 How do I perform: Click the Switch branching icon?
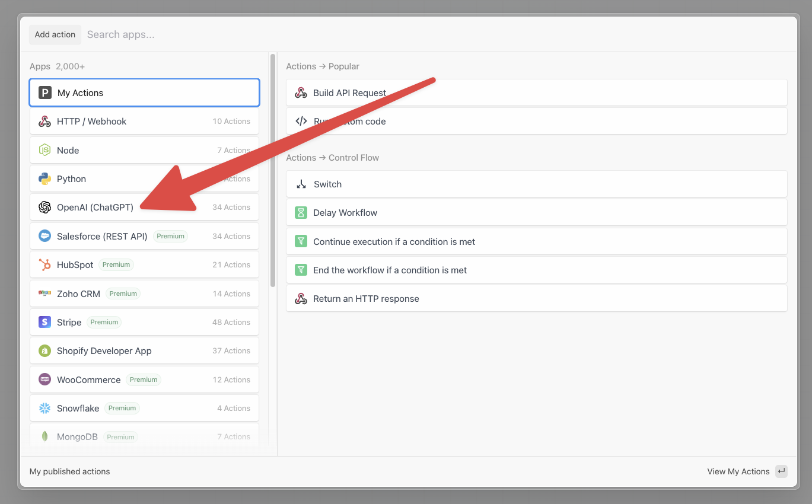(x=301, y=184)
